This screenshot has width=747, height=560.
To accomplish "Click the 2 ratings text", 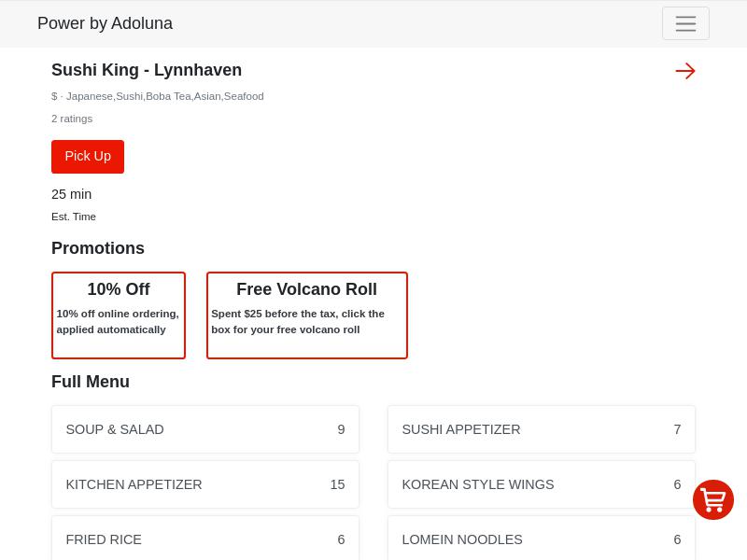I will coord(72,119).
